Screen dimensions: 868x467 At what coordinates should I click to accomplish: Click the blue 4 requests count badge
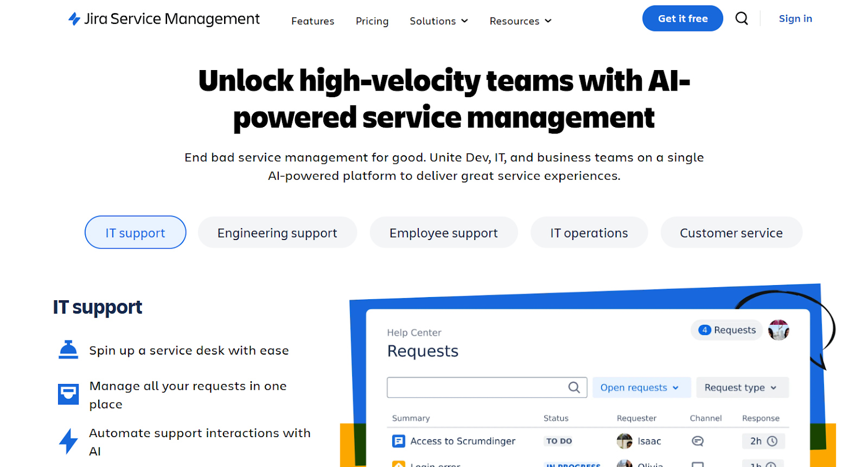coord(705,330)
